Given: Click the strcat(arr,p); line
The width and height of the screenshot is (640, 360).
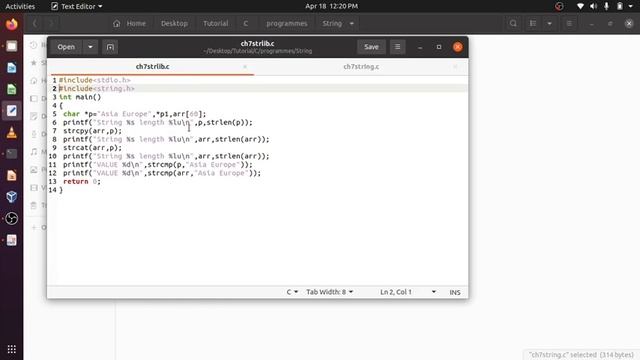Looking at the screenshot, I should 93,148.
